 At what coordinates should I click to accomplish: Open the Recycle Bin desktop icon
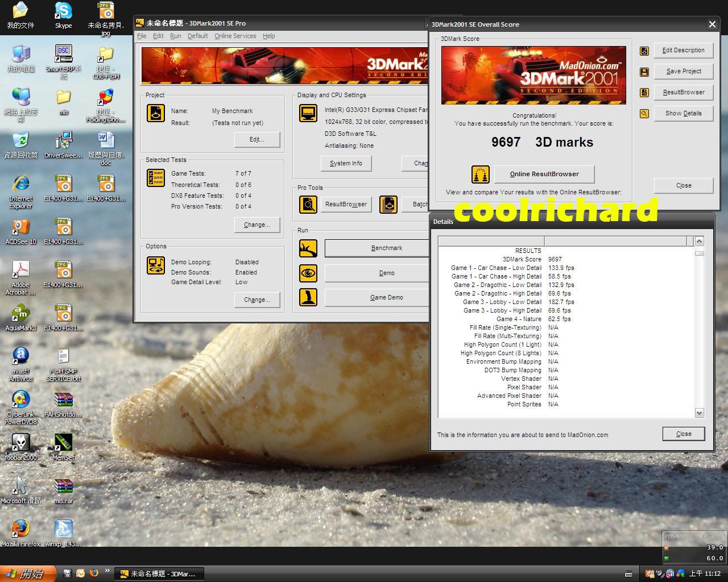click(20, 145)
